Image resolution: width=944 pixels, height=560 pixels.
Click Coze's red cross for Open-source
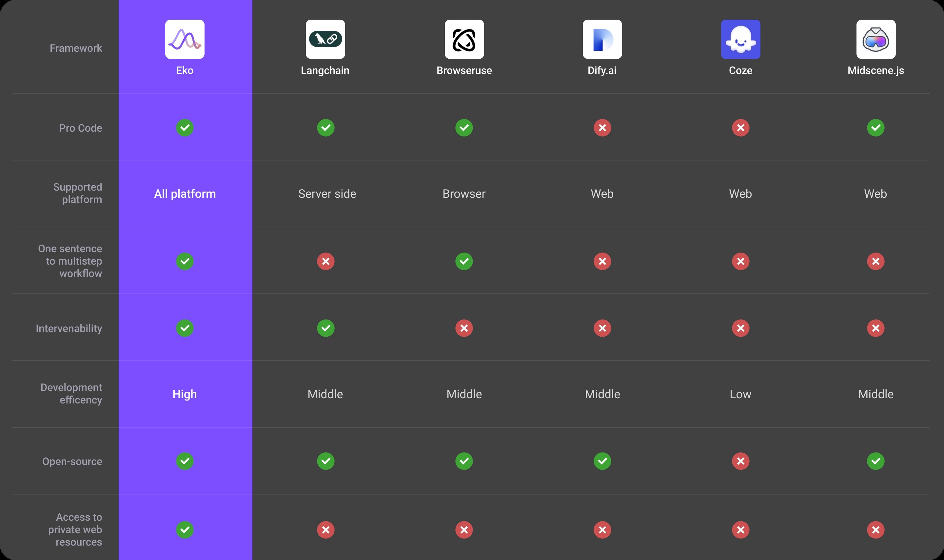[740, 461]
